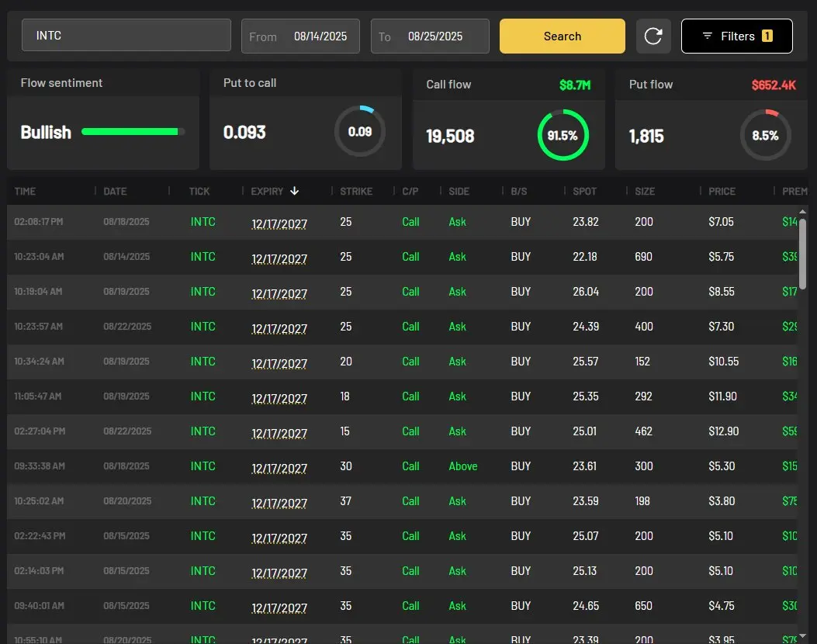Image resolution: width=817 pixels, height=644 pixels.
Task: Click the put to call value 0.093
Action: (x=244, y=133)
